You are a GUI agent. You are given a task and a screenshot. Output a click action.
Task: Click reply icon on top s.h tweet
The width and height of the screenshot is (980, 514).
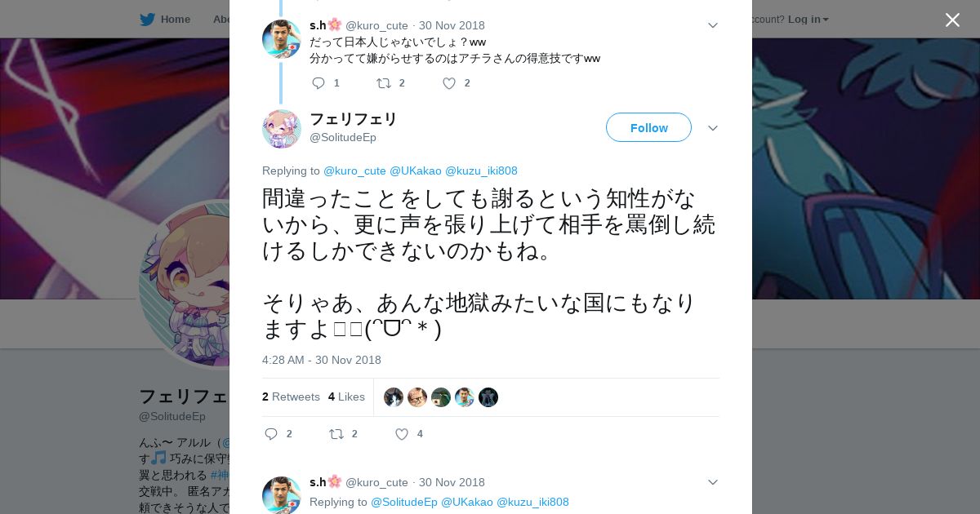pyautogui.click(x=318, y=83)
